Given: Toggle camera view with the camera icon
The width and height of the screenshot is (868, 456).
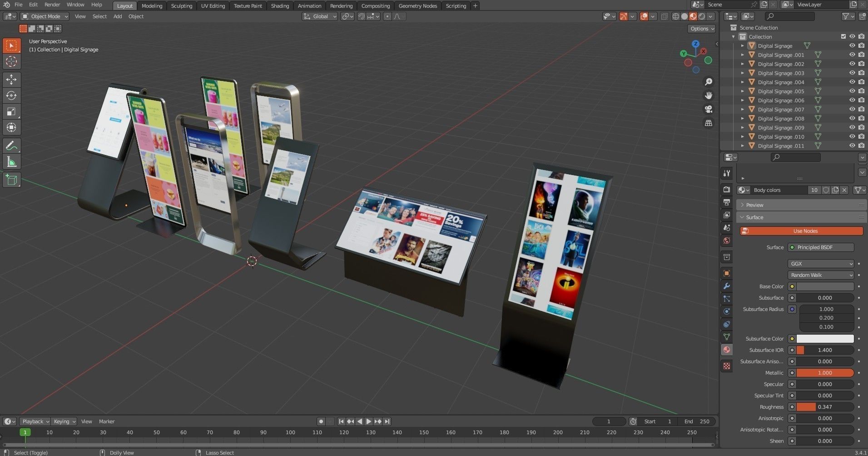Looking at the screenshot, I should [709, 109].
